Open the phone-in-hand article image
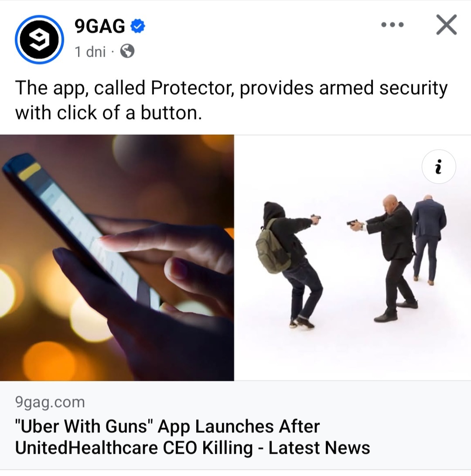Image resolution: width=471 pixels, height=476 pixels. click(117, 257)
